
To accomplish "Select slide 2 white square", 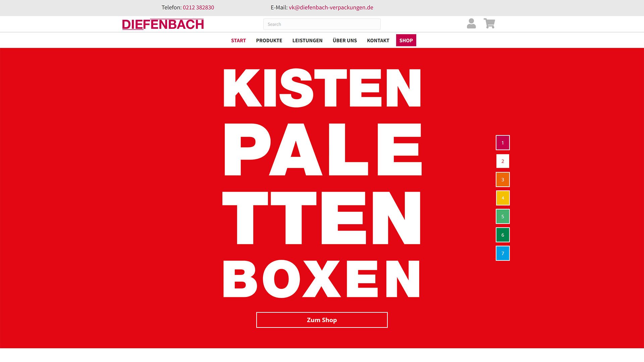I will 503,161.
